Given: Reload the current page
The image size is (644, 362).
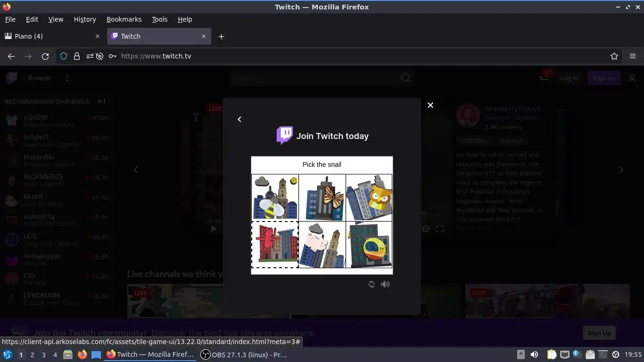Looking at the screenshot, I should click(x=45, y=56).
